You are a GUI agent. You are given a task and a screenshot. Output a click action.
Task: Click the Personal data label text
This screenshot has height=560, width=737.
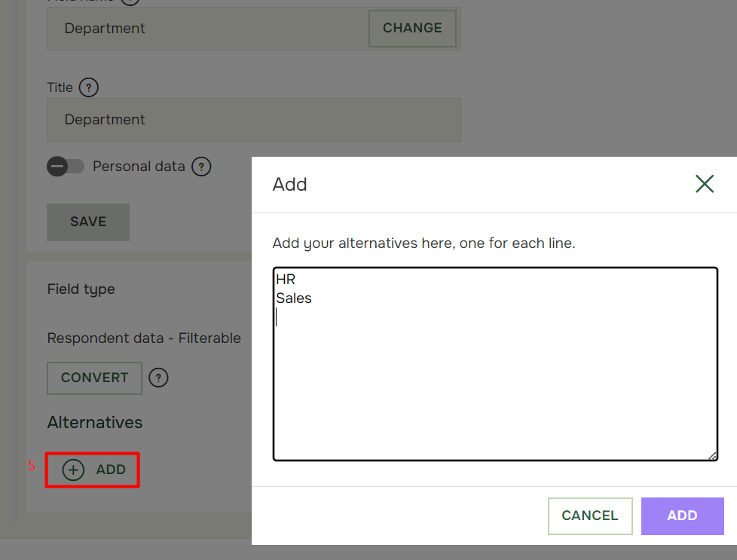[x=139, y=167]
